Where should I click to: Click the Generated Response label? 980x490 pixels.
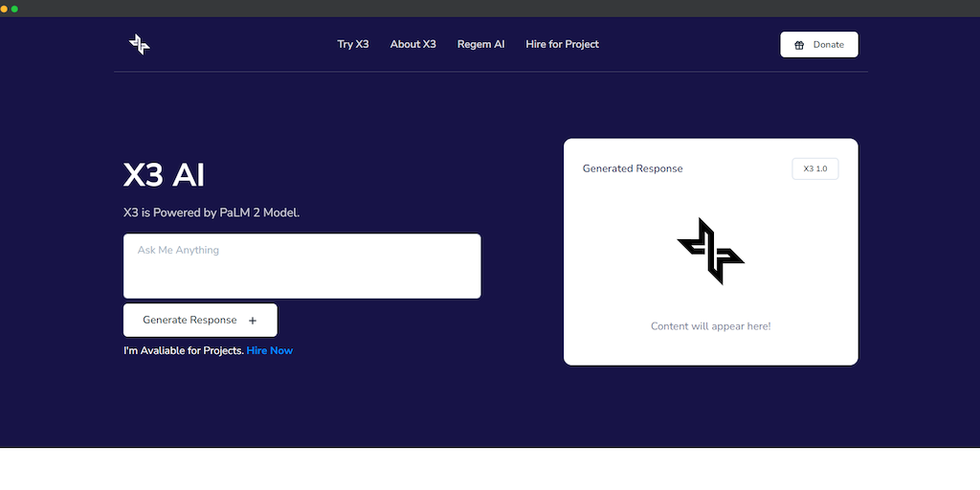633,168
